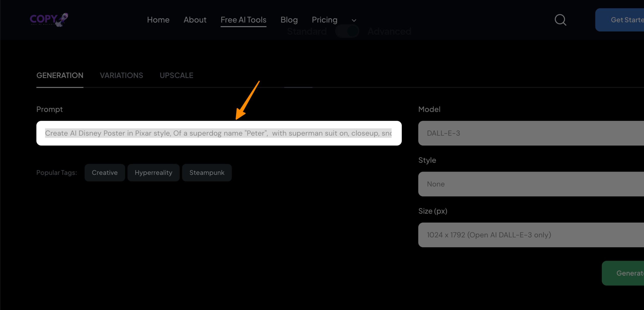
Task: Switch to the UPSCALE tab
Action: point(176,75)
